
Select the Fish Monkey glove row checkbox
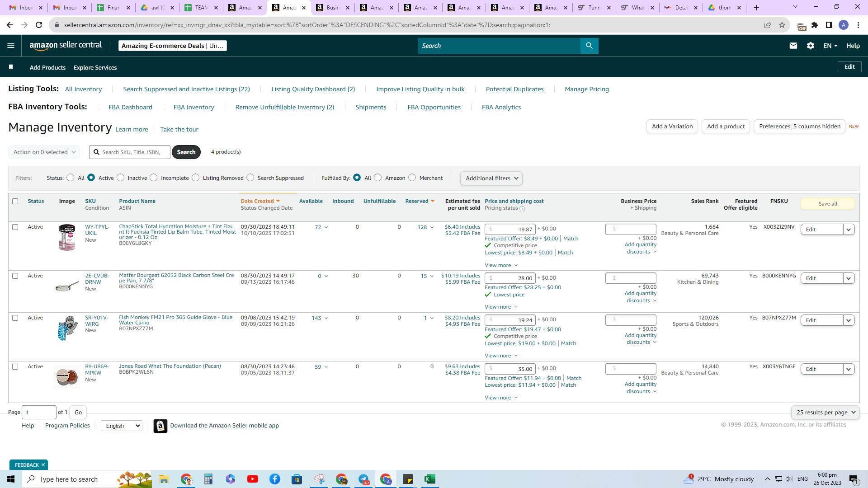pos(15,318)
